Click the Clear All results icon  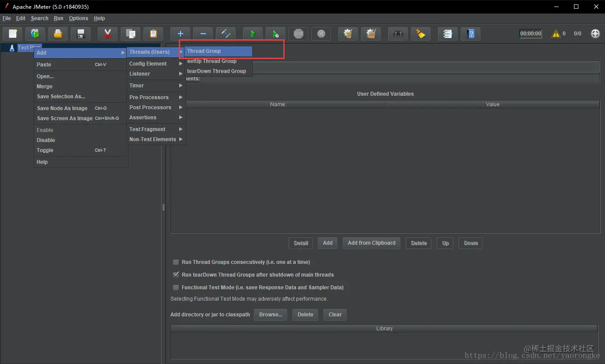[371, 34]
